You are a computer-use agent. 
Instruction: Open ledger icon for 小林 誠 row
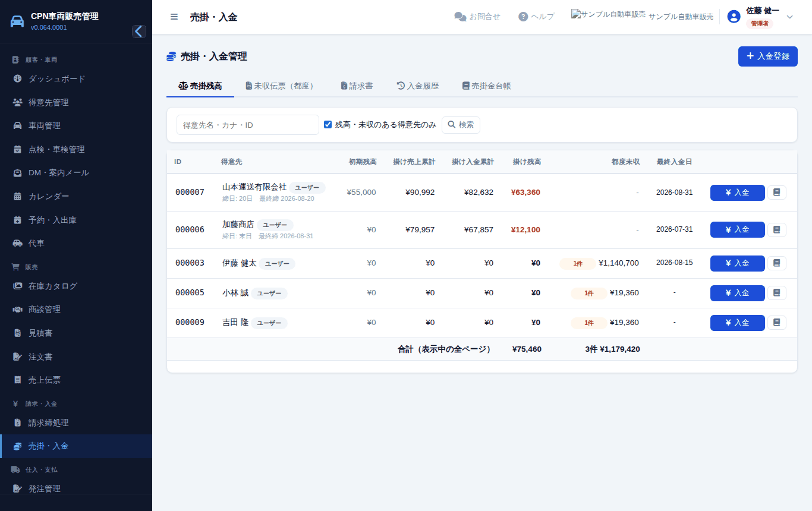tap(776, 293)
